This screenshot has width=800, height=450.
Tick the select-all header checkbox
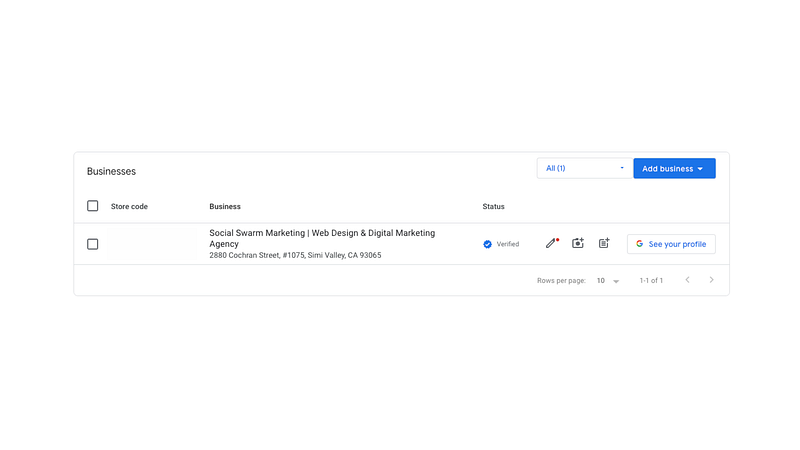(92, 206)
